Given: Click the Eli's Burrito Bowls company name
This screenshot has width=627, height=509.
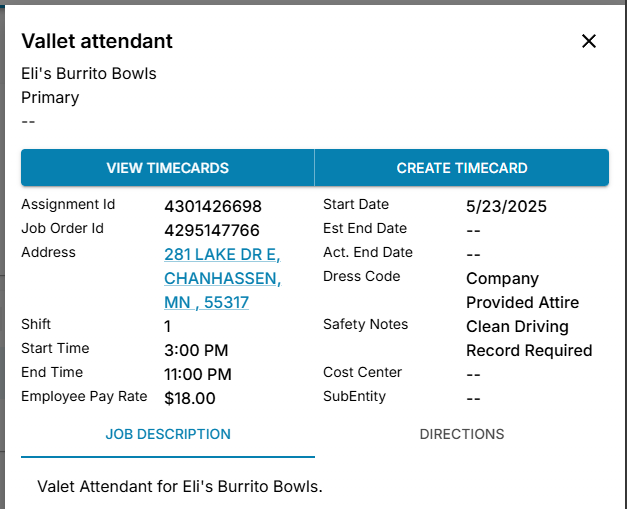Looking at the screenshot, I should (x=89, y=73).
